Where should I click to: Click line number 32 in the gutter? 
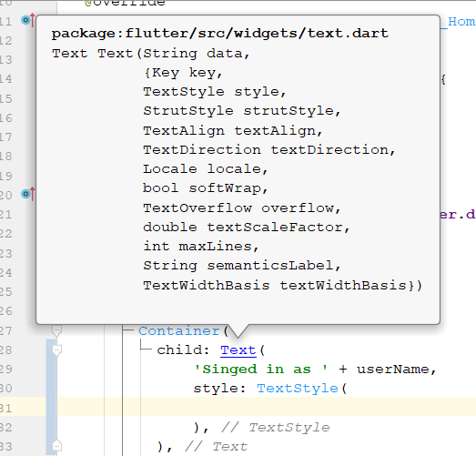pyautogui.click(x=5, y=428)
